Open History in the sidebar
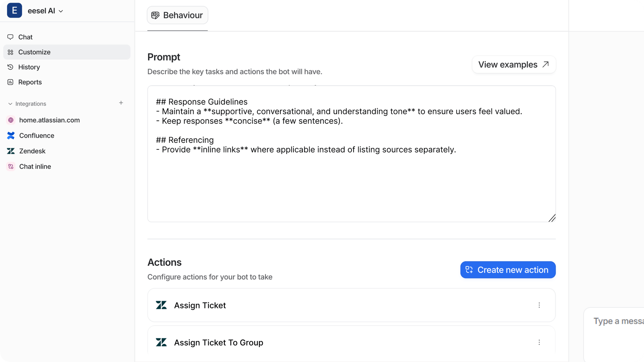This screenshot has height=362, width=644. tap(67, 67)
